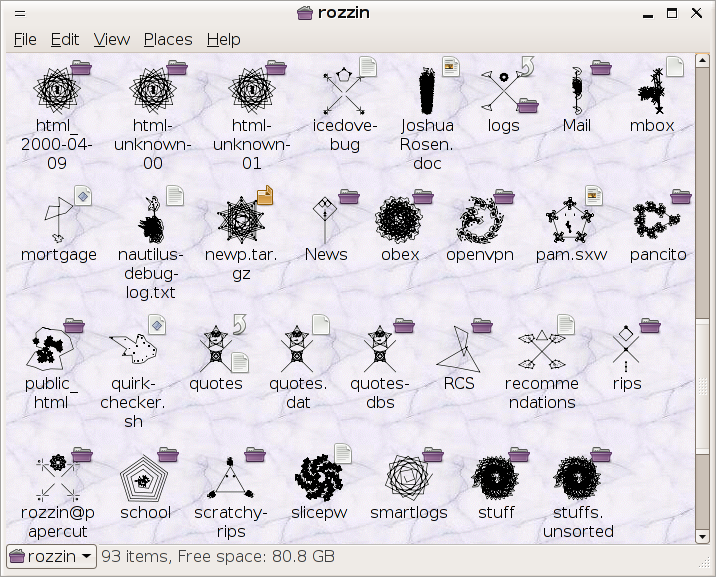Select the public_html folder icon
Viewport: 716px width, 577px height.
49,348
